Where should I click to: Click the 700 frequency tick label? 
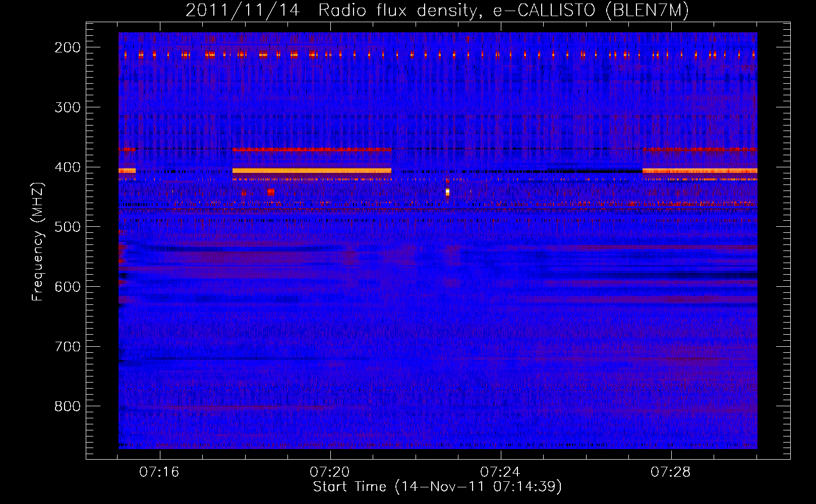coord(68,347)
